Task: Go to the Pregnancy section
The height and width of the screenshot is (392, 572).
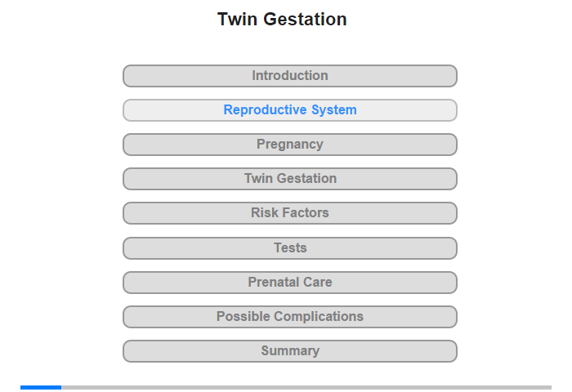Action: coord(289,145)
